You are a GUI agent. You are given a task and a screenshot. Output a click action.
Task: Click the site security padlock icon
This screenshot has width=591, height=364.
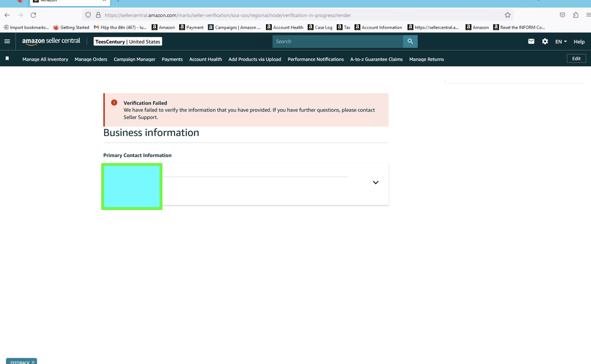click(x=98, y=15)
